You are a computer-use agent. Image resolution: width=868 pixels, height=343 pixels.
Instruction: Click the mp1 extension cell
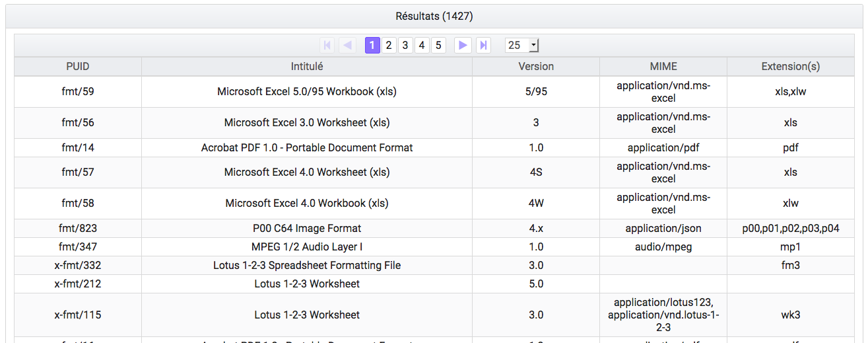[791, 247]
